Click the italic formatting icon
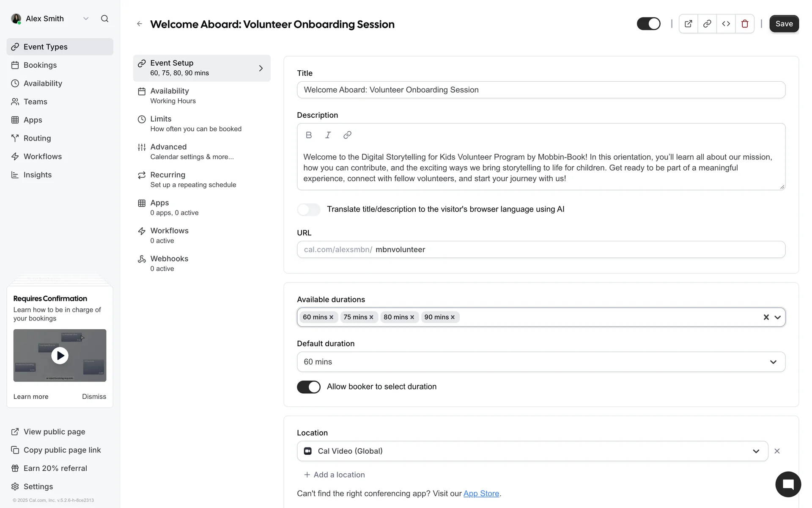Image resolution: width=812 pixels, height=508 pixels. coord(328,135)
